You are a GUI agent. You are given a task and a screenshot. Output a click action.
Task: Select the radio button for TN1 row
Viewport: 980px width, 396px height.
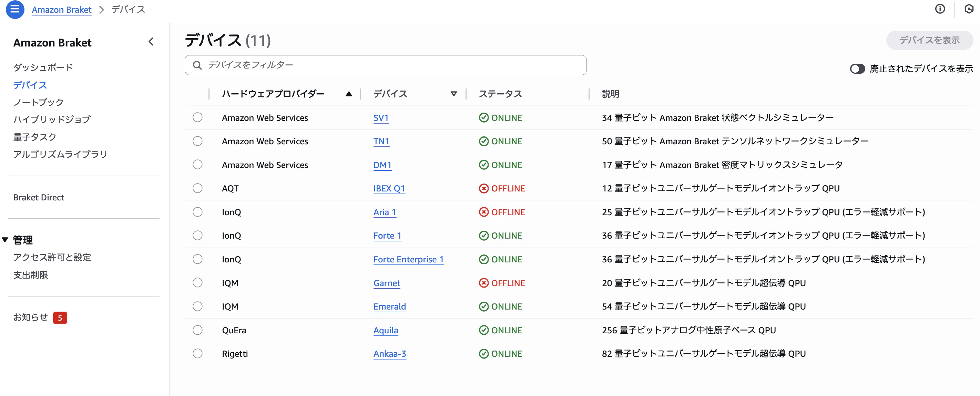pos(197,141)
